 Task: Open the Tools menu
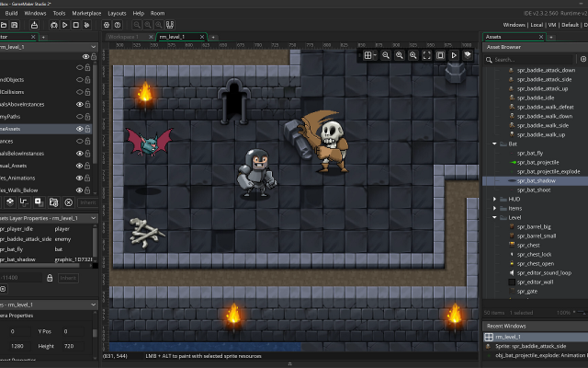click(x=59, y=13)
